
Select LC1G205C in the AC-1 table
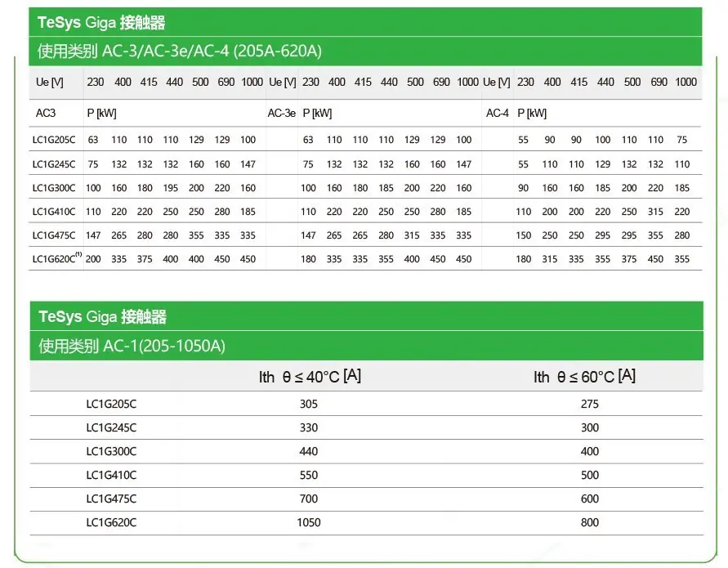tap(111, 404)
